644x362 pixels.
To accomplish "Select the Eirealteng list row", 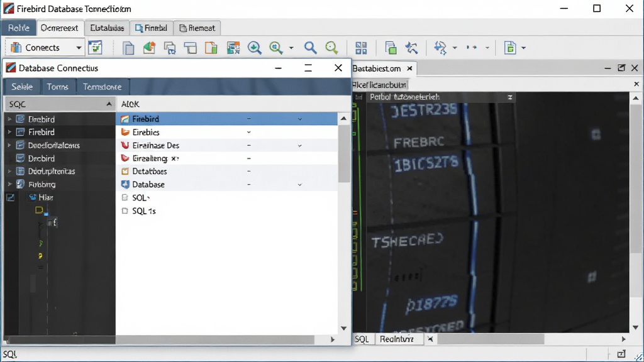I will 226,158.
